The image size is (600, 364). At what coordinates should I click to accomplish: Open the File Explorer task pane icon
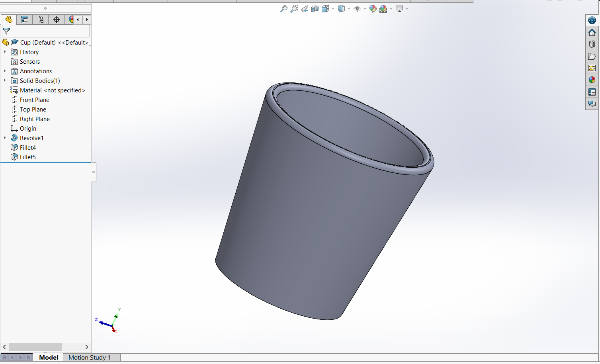click(x=592, y=56)
